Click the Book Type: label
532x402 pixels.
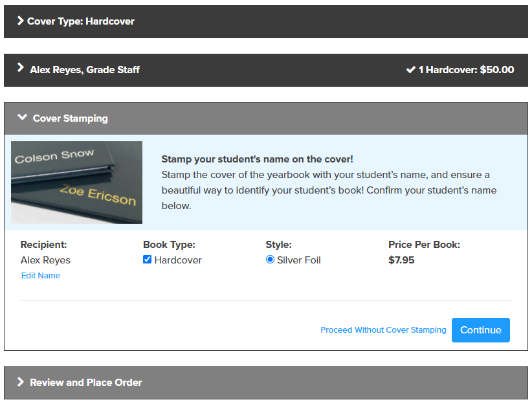(170, 245)
